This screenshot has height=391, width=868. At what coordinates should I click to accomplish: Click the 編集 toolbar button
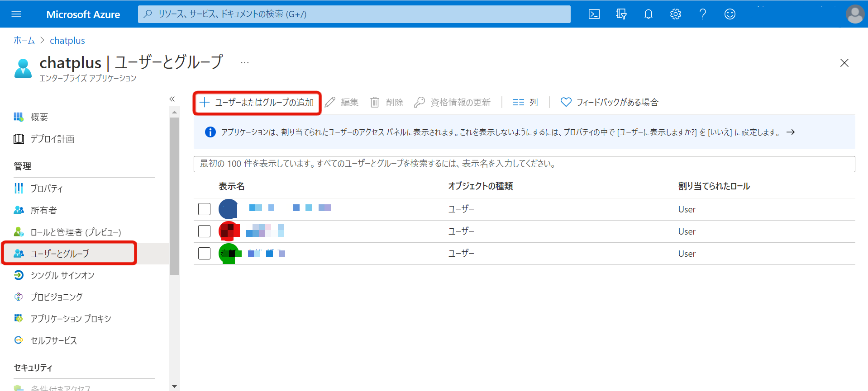click(342, 103)
